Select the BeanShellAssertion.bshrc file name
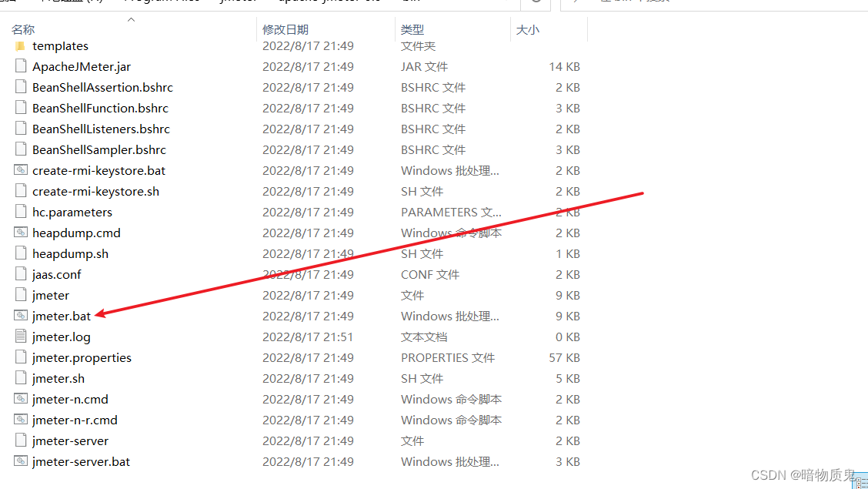Screen dimensions: 868x489 click(x=102, y=88)
